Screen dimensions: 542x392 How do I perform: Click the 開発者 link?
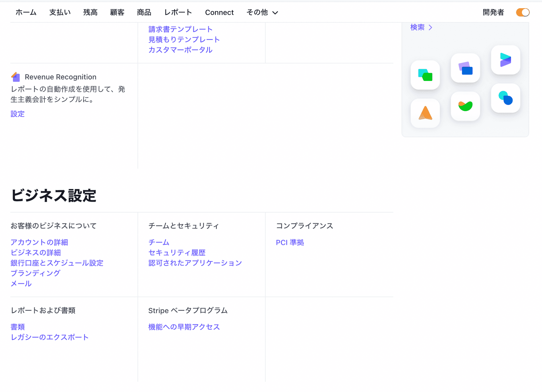pos(493,12)
